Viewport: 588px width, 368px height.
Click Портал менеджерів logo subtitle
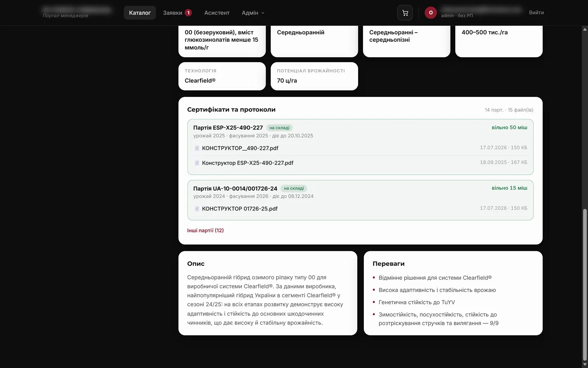coord(65,16)
